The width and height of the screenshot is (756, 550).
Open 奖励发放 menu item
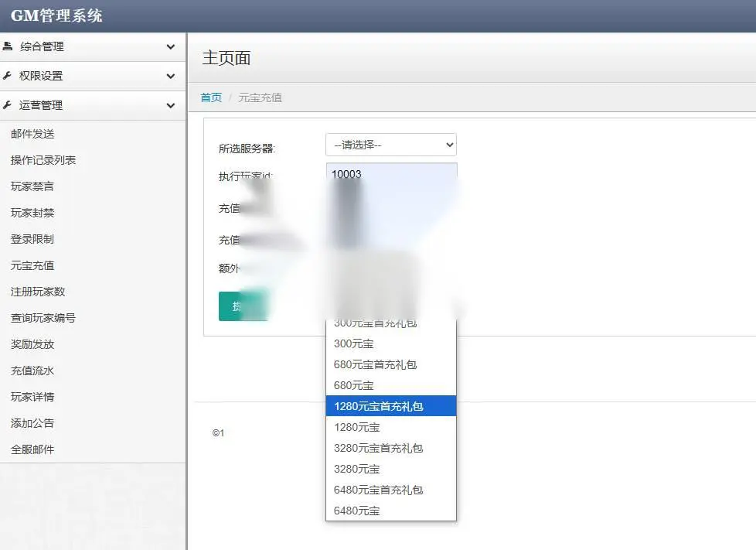[32, 344]
